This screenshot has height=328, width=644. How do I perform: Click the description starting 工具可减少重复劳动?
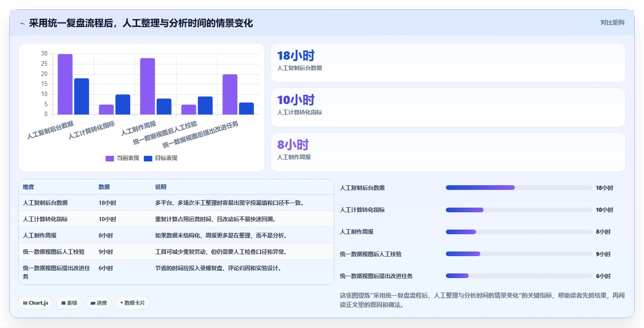point(221,252)
